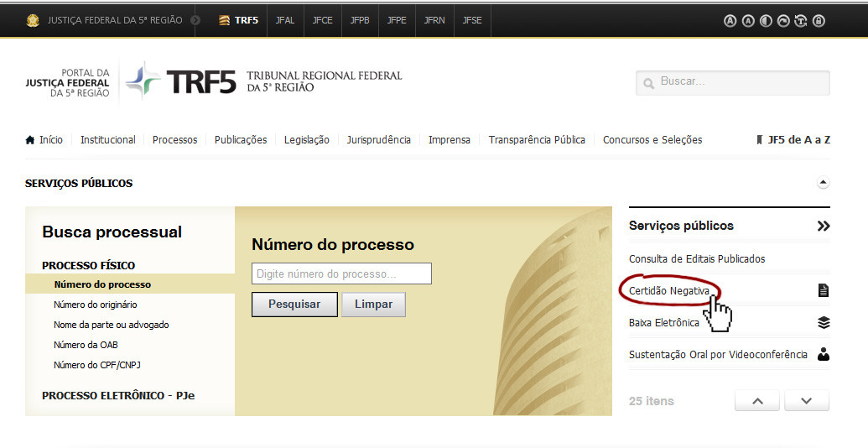Click the 25 itens count text
Image resolution: width=868 pixels, height=448 pixels.
(x=652, y=401)
